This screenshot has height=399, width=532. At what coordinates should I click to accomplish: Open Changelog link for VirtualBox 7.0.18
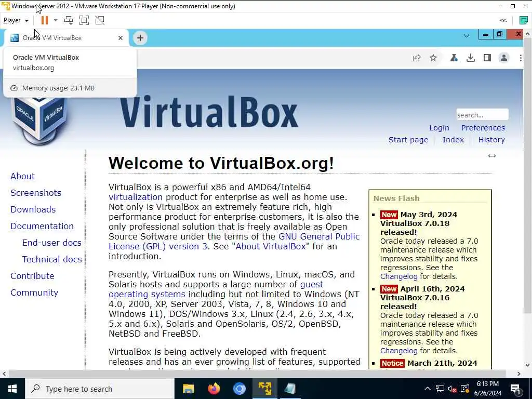tap(398, 276)
